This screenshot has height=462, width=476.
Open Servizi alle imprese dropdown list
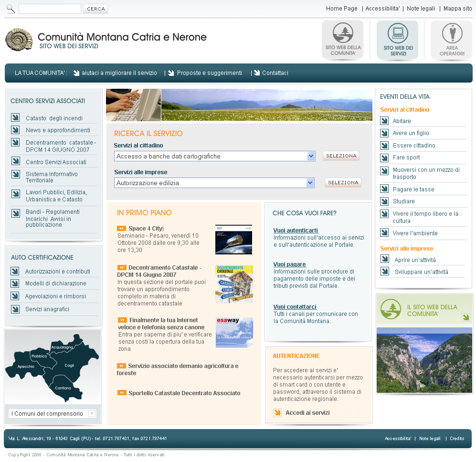pyautogui.click(x=214, y=183)
